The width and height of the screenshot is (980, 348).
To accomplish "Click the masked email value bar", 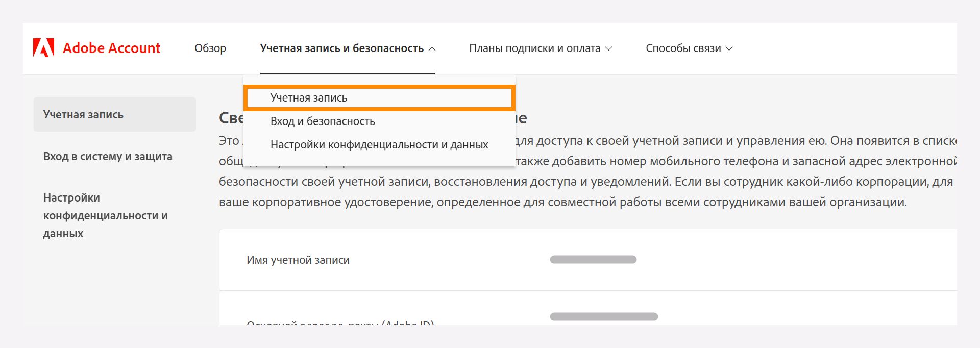I will (603, 316).
